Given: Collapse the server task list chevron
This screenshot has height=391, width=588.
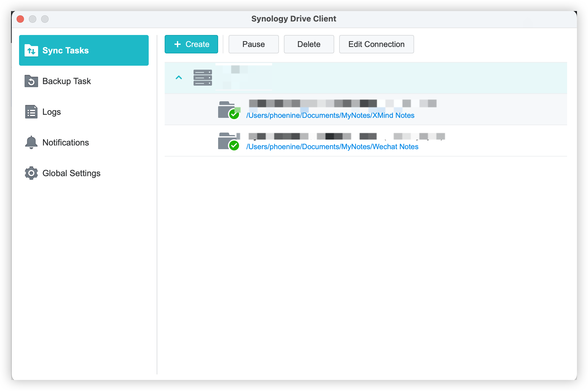Looking at the screenshot, I should pos(178,78).
